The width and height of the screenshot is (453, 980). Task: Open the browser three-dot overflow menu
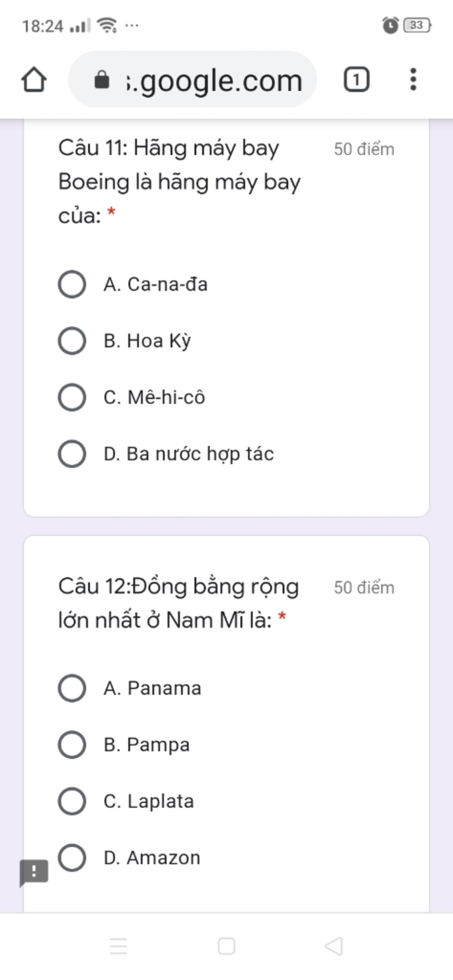pos(413,80)
